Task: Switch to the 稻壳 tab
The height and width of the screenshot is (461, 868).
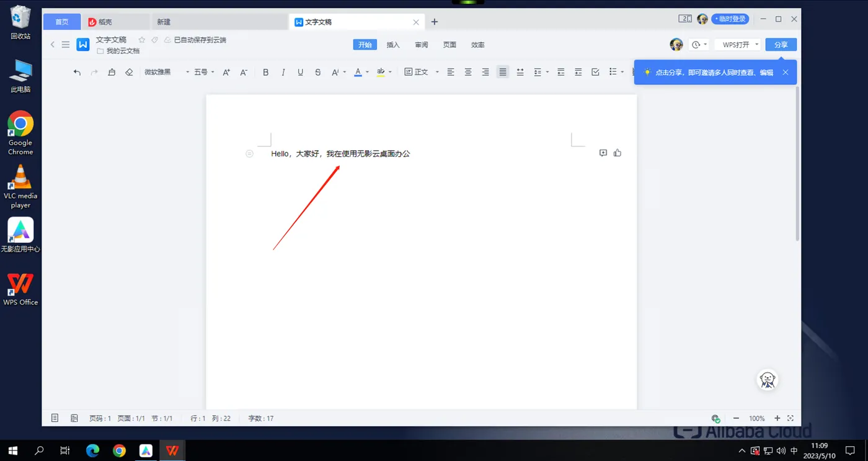Action: click(x=116, y=22)
